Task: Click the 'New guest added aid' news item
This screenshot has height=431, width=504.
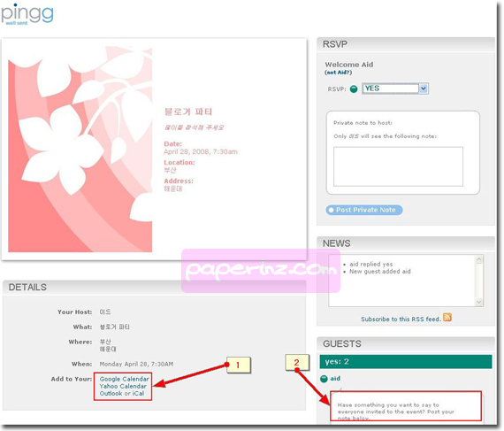Action: pyautogui.click(x=380, y=272)
